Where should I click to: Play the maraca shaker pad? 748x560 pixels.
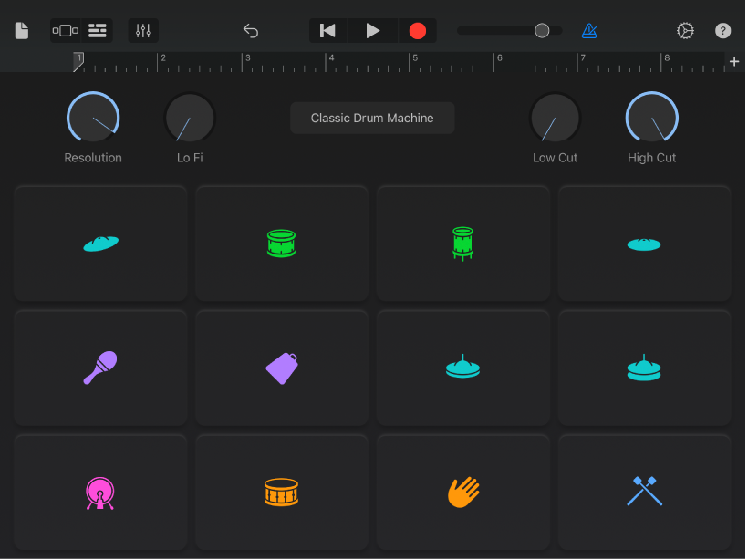pos(99,368)
